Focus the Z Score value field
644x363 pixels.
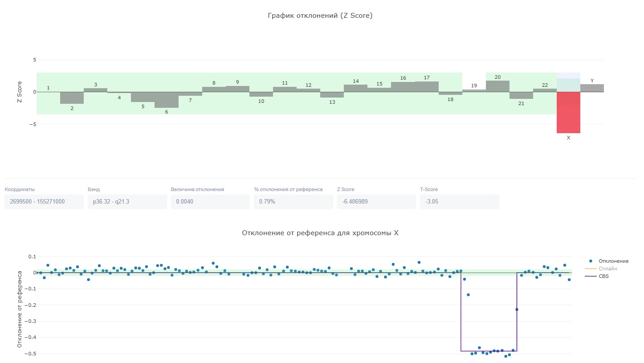pyautogui.click(x=376, y=202)
